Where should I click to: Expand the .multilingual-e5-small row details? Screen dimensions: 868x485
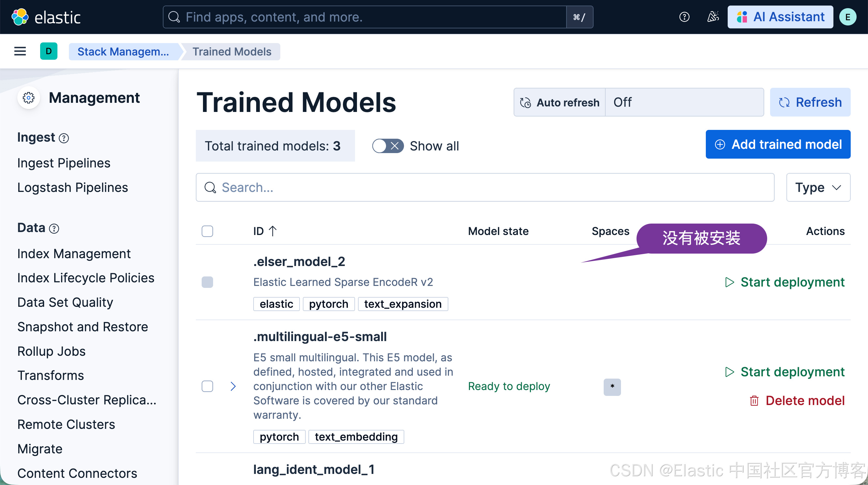pos(233,386)
